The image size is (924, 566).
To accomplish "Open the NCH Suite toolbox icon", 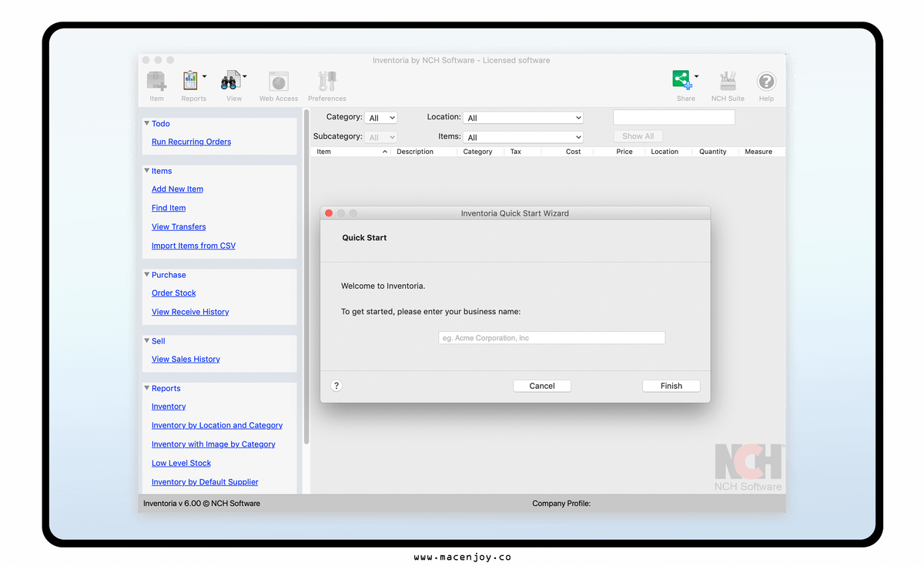I will (x=728, y=81).
